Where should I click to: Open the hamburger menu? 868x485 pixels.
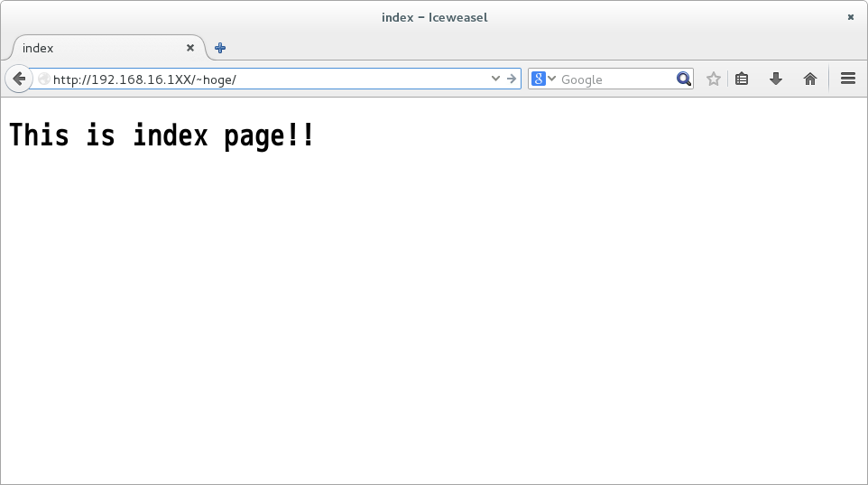[848, 79]
